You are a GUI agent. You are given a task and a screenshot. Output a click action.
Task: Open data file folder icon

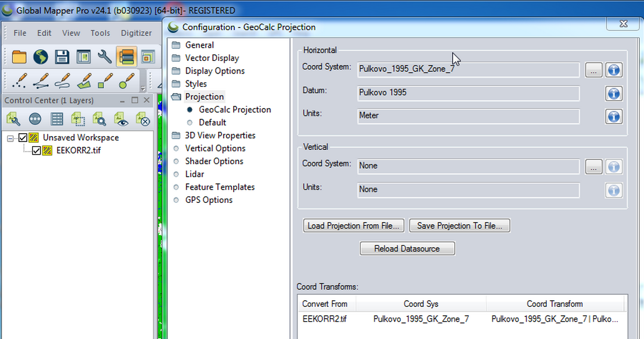pyautogui.click(x=19, y=57)
